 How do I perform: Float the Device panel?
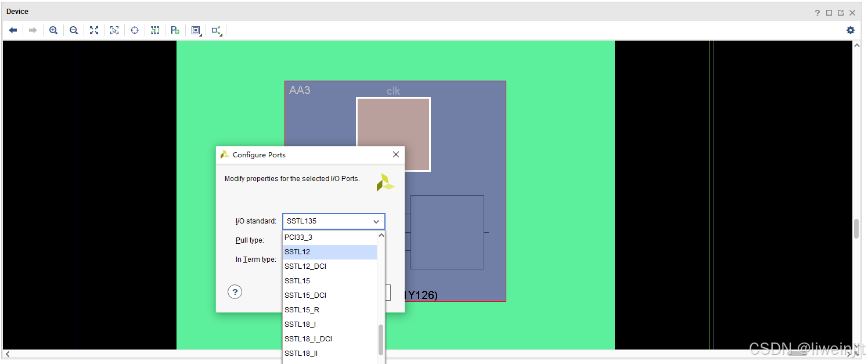841,12
